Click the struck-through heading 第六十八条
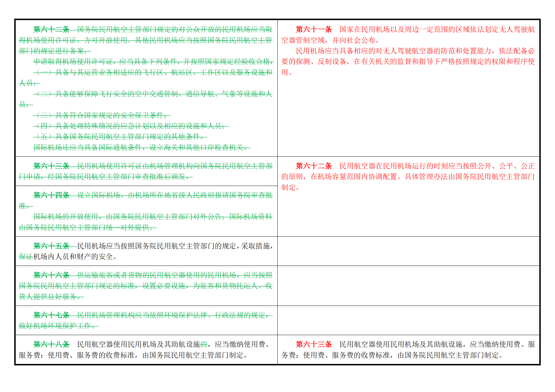Screen dimensions: 555x392 [x=51, y=344]
